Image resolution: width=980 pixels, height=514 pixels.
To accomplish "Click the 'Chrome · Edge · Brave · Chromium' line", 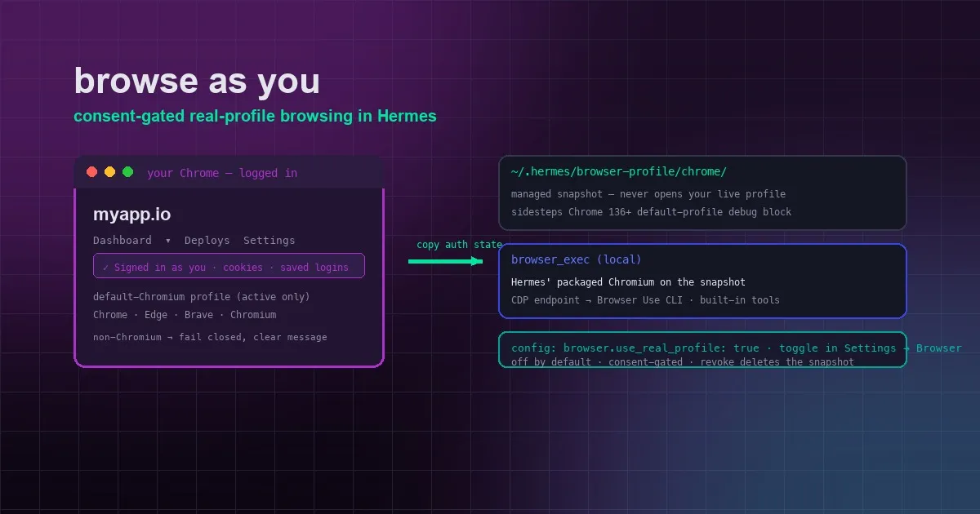I will coord(185,315).
